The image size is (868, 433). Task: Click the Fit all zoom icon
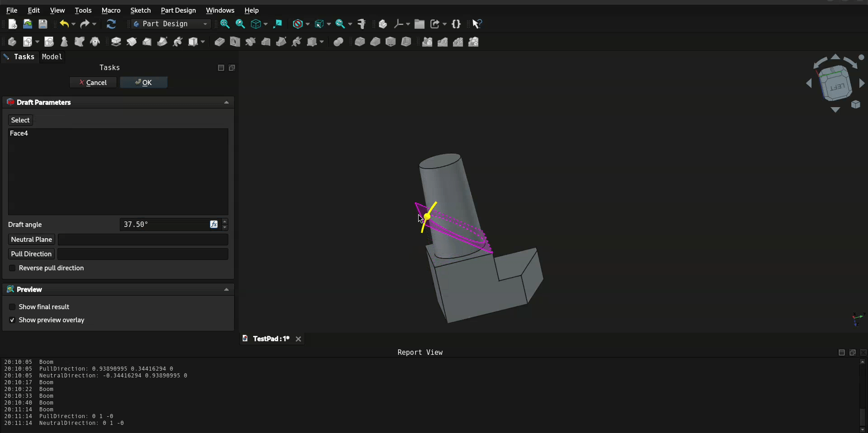(225, 24)
